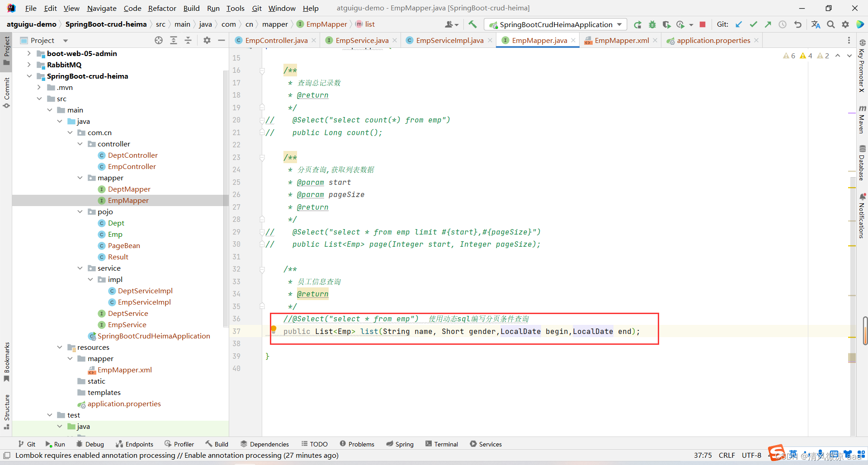Open the run configuration dropdown
Screen dimensions: 868x465
(555, 24)
